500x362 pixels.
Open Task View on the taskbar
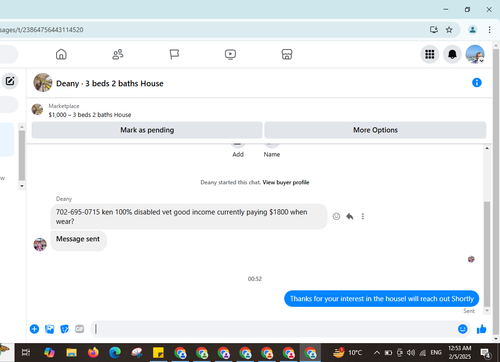(26, 352)
